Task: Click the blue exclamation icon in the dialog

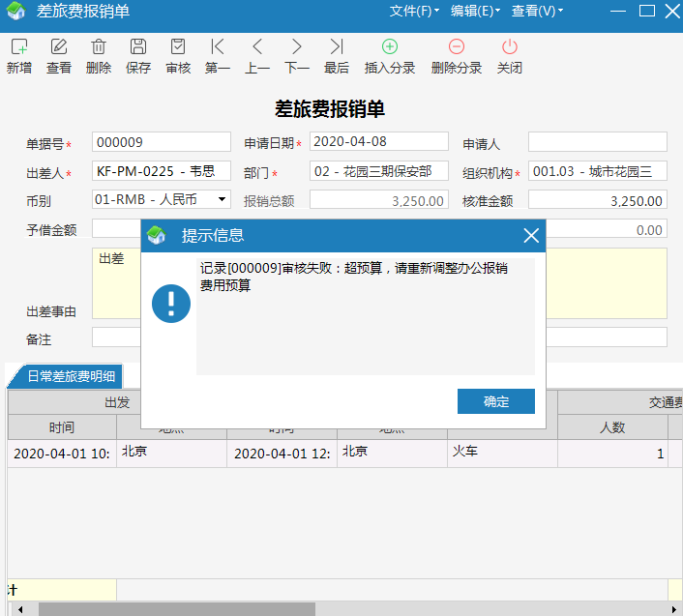Action: (171, 304)
